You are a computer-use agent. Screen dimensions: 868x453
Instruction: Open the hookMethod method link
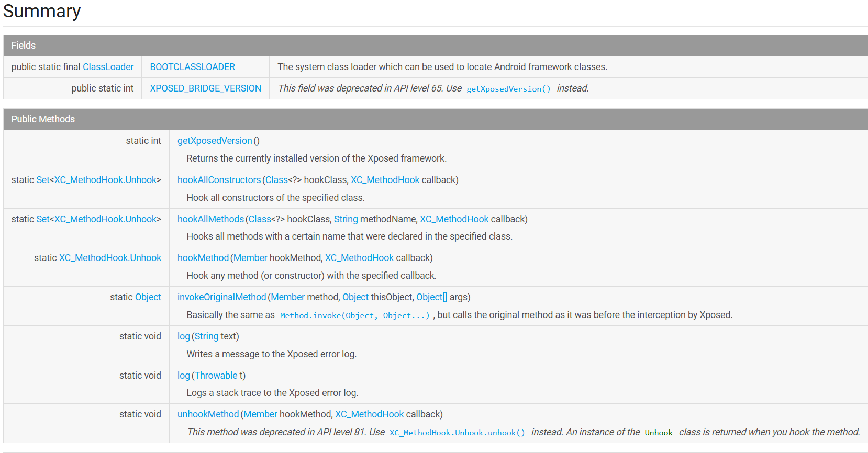pos(203,258)
